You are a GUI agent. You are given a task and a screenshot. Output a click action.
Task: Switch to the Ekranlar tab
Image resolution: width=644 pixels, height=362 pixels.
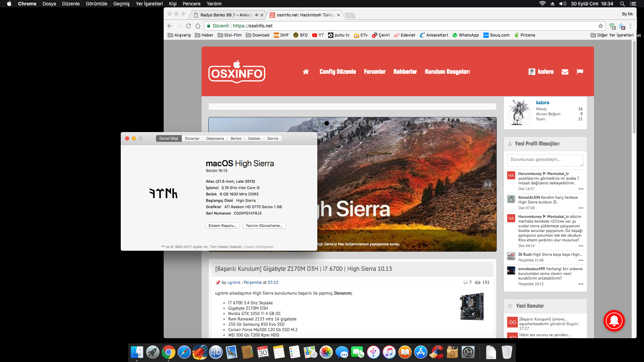pos(192,138)
